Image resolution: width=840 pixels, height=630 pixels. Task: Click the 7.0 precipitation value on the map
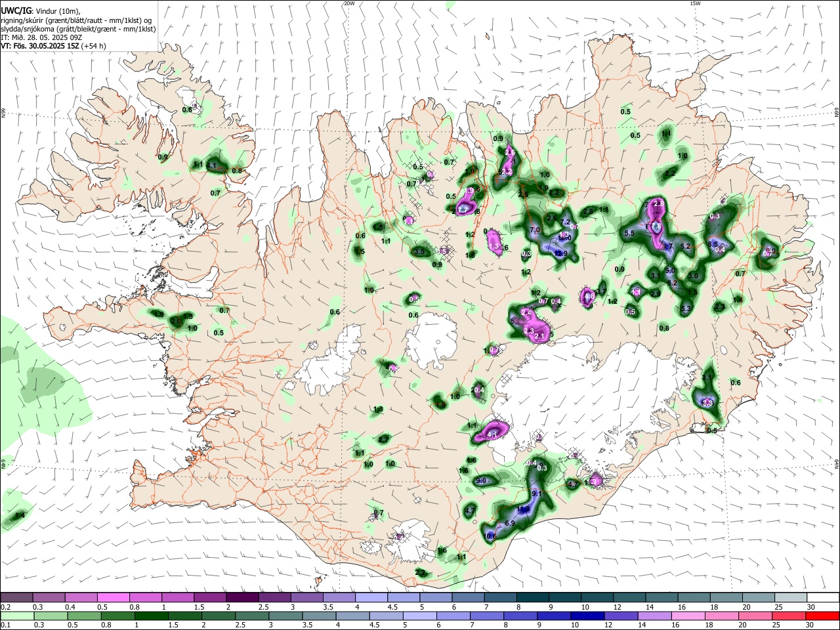tap(534, 230)
